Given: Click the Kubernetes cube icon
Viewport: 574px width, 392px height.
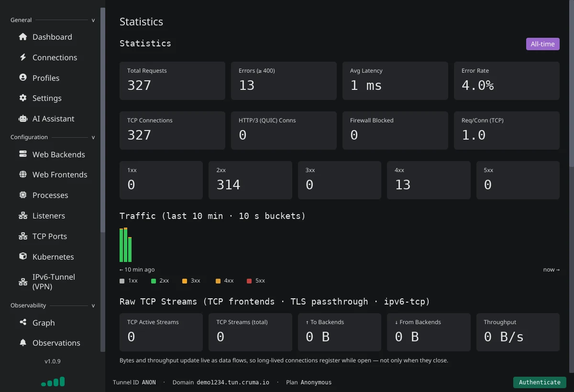Looking at the screenshot, I should pos(22,256).
